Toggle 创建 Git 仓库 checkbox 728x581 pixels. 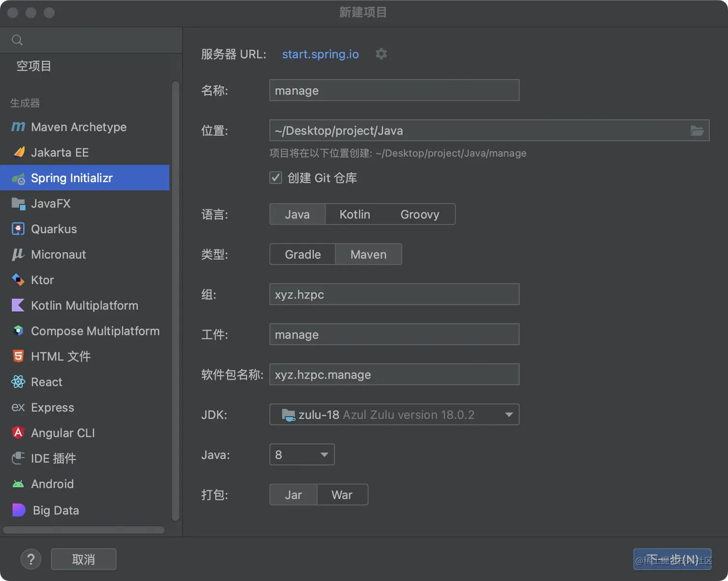click(x=275, y=178)
